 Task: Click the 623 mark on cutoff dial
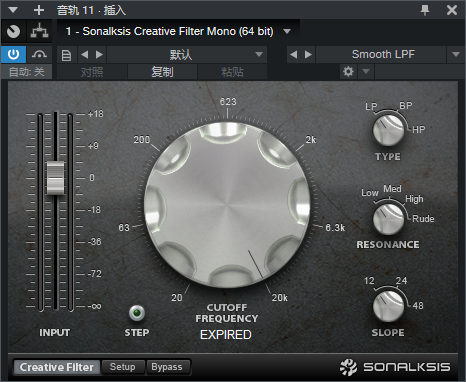[228, 102]
